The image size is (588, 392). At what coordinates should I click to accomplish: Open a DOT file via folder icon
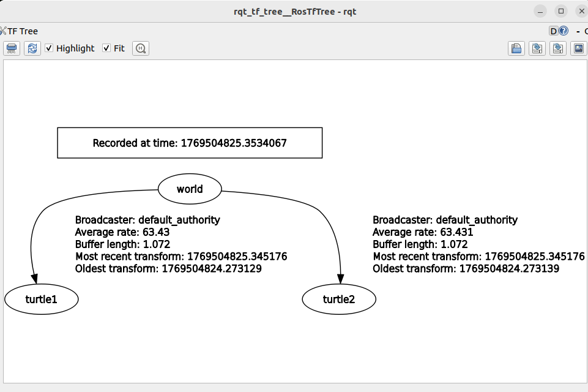516,48
